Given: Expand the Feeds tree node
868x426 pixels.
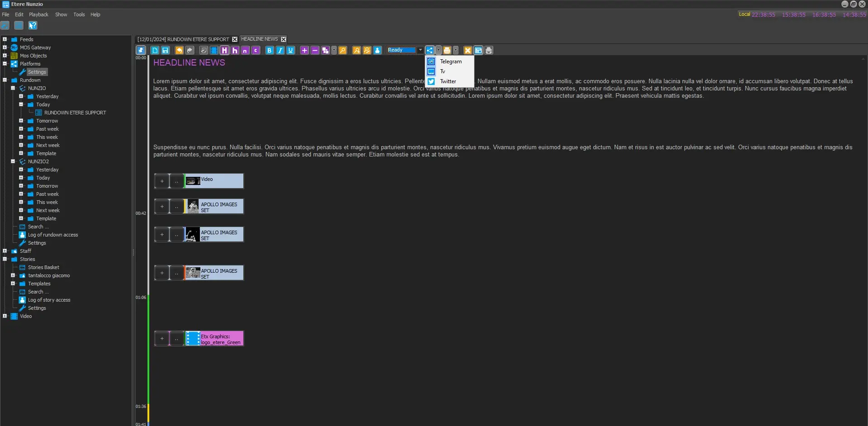Looking at the screenshot, I should point(5,39).
